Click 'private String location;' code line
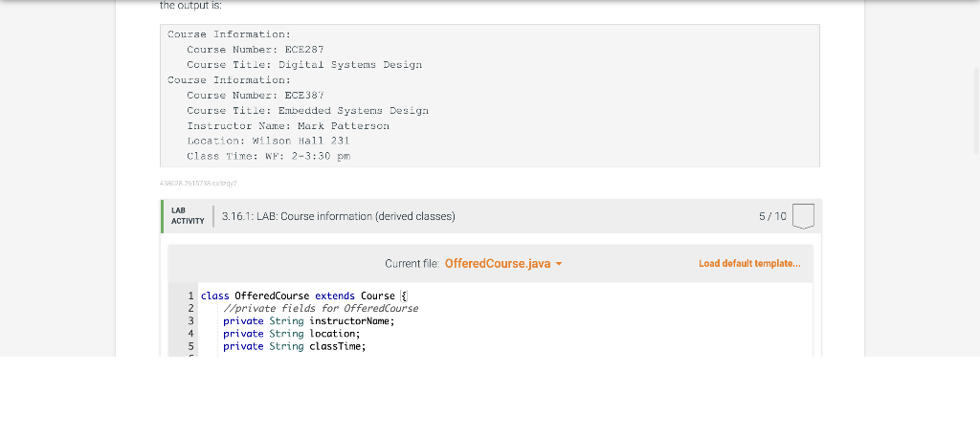 point(292,334)
